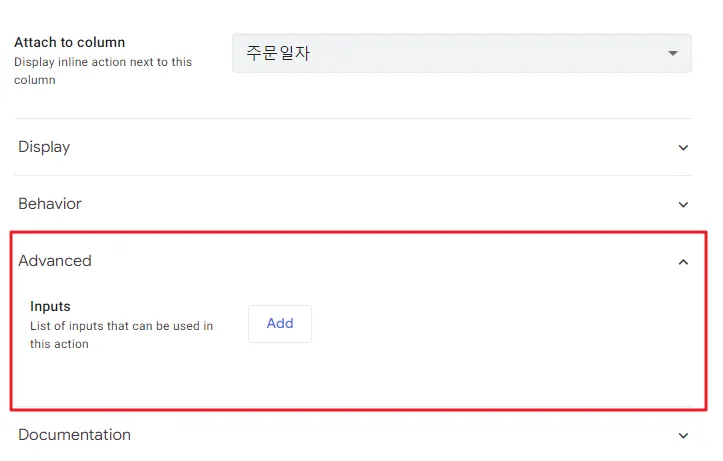Click the bold Inputs label
This screenshot has height=461, width=723.
(50, 306)
